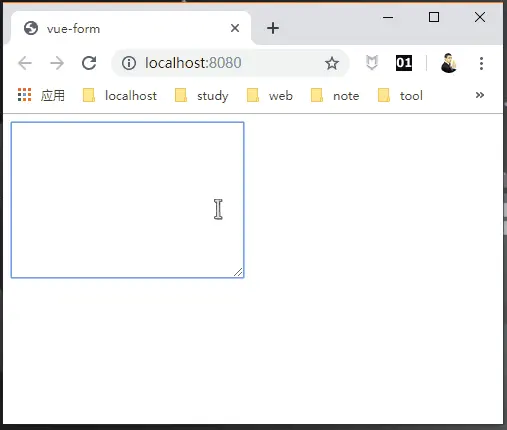
Task: Open Chrome's three-dot menu
Action: coord(481,63)
